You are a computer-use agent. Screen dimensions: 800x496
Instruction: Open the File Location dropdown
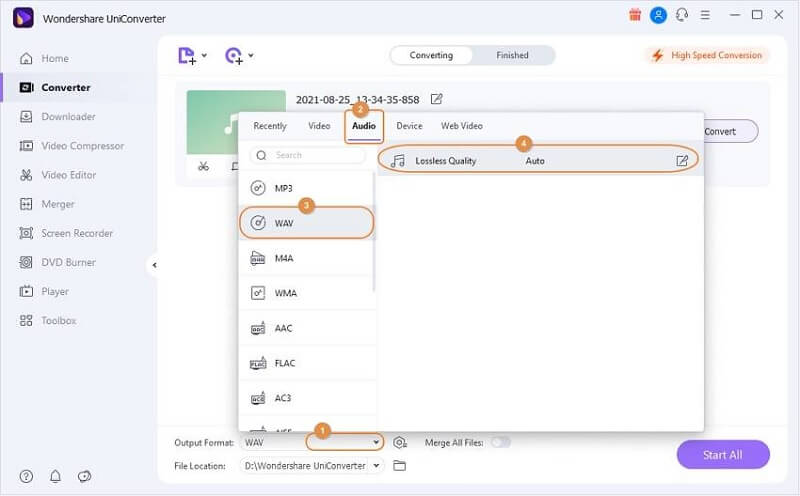376,466
